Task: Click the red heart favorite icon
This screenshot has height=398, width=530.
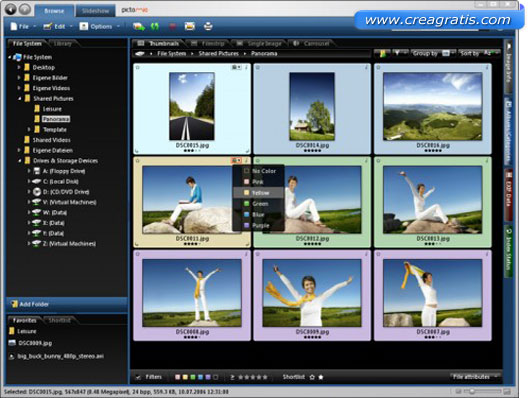Action: pos(172,26)
